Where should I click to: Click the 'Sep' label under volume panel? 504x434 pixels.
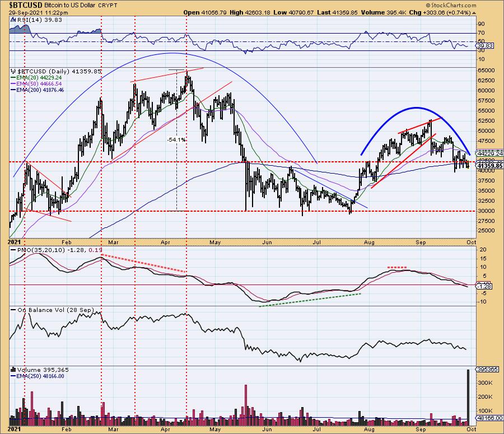coord(421,430)
